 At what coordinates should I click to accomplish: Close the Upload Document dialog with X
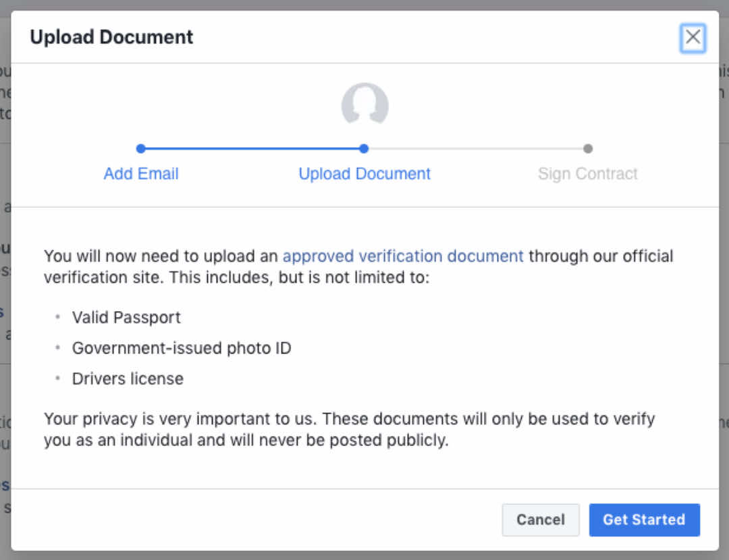(693, 38)
